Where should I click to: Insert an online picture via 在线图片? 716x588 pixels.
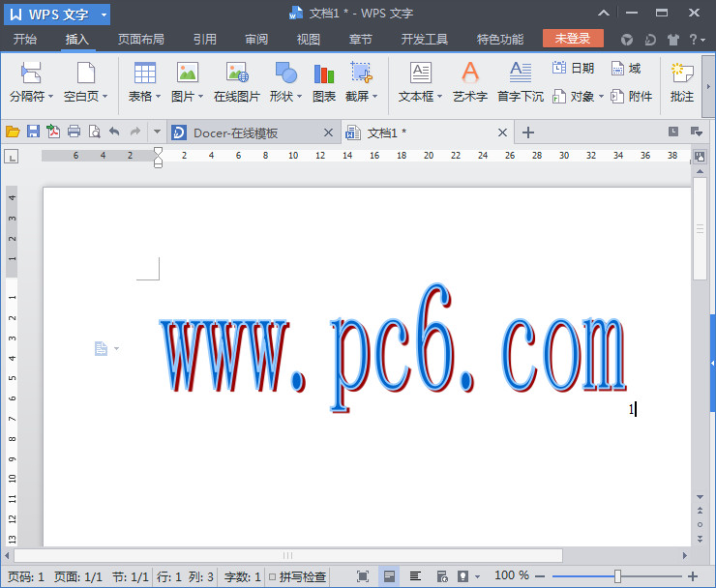(x=237, y=80)
